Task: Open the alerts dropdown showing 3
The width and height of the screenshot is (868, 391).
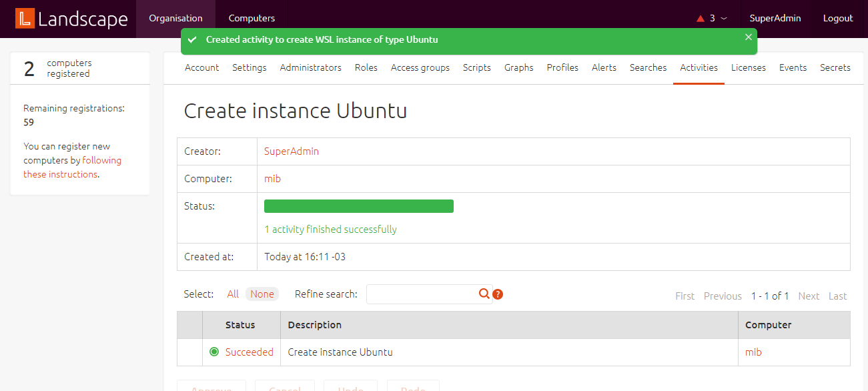Action: [711, 19]
